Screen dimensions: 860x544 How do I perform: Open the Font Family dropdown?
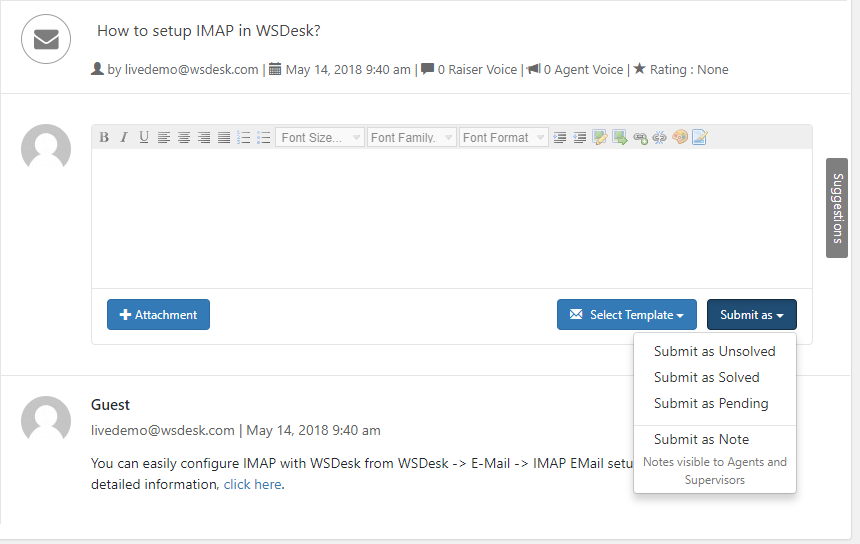tap(411, 137)
